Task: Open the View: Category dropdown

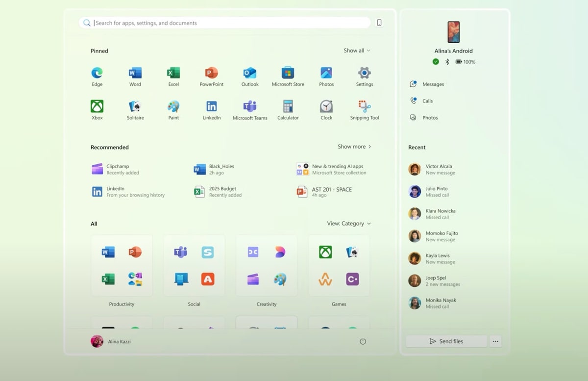Action: (349, 224)
